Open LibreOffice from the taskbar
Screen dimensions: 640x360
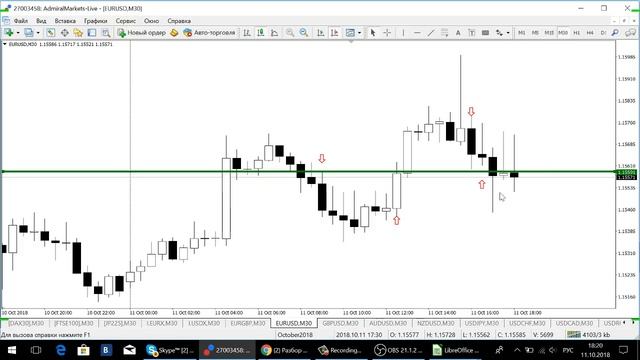click(x=454, y=350)
